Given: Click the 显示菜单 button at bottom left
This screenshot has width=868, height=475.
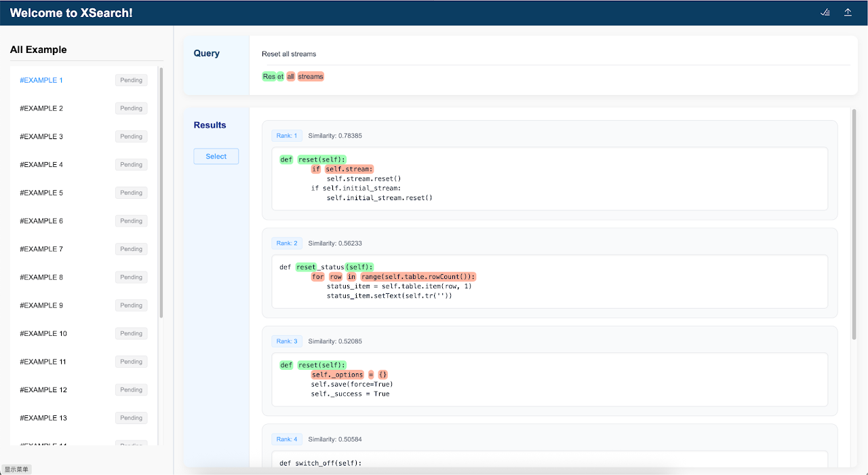Looking at the screenshot, I should pyautogui.click(x=15, y=469).
